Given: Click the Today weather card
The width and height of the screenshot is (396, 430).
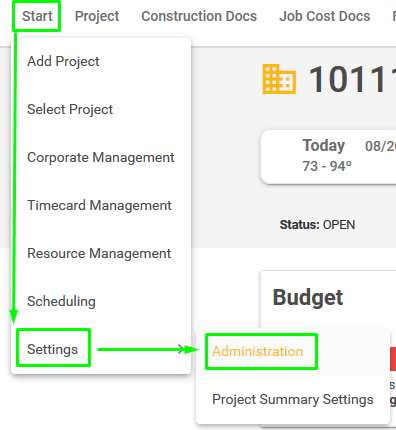Looking at the screenshot, I should coord(328,157).
